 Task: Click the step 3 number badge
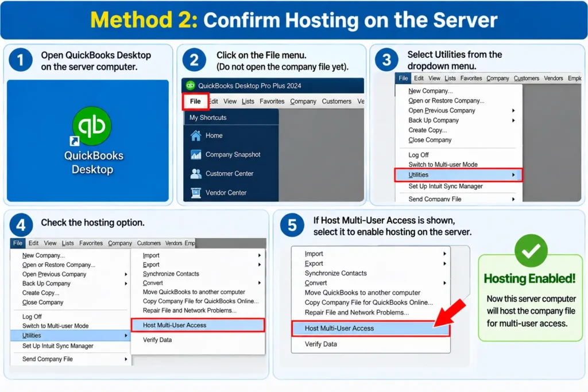pos(386,60)
